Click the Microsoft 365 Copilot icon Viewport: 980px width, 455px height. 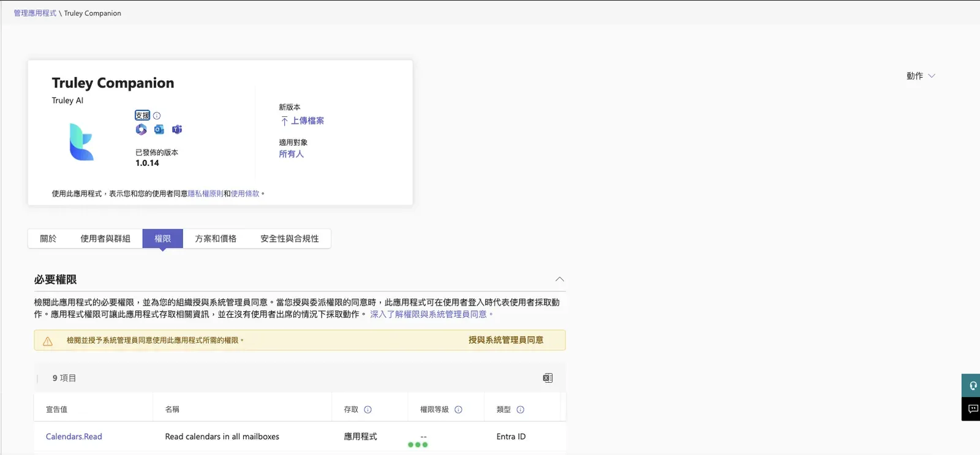pyautogui.click(x=141, y=129)
